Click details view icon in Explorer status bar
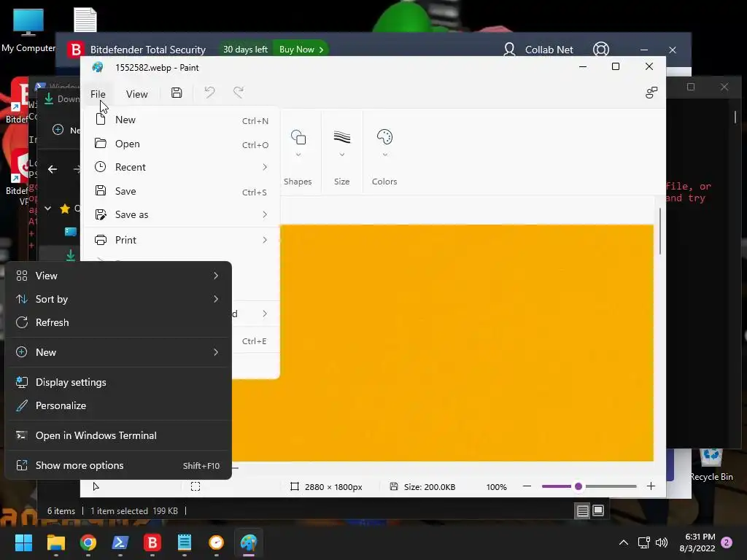 point(583,511)
